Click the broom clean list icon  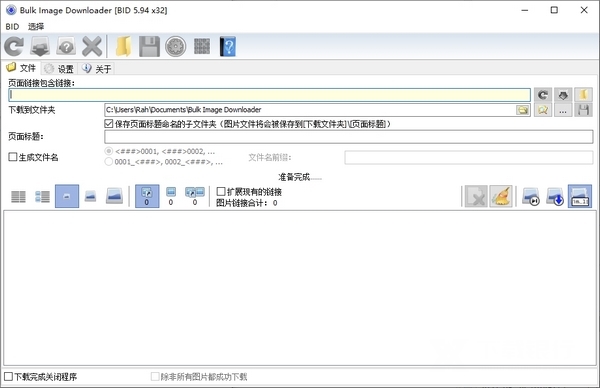501,196
